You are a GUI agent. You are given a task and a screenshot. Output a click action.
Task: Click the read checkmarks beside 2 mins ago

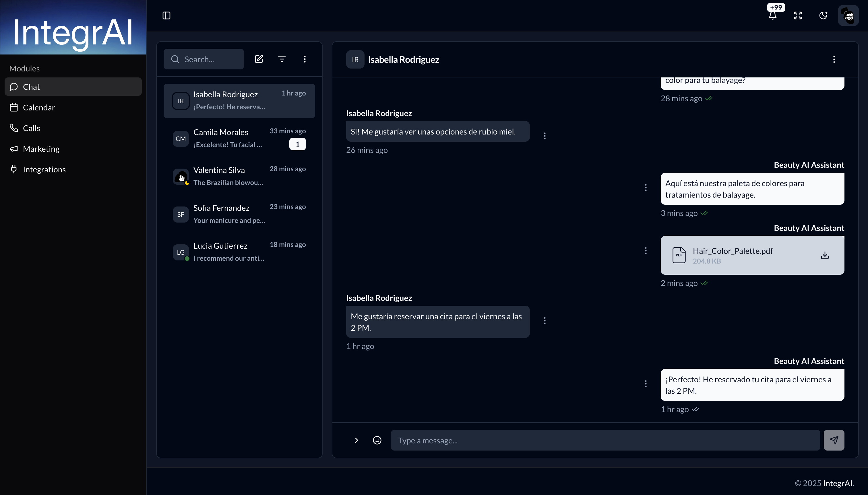click(704, 283)
